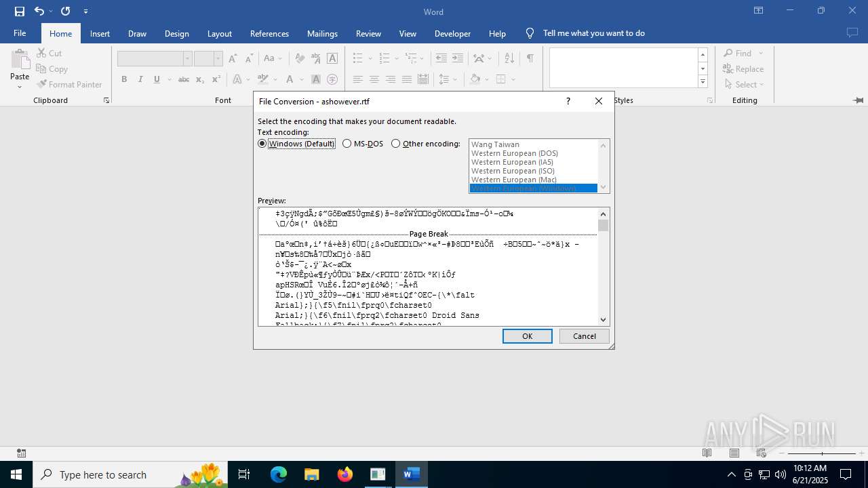The height and width of the screenshot is (488, 868).
Task: Click the Replace button
Action: pos(743,69)
